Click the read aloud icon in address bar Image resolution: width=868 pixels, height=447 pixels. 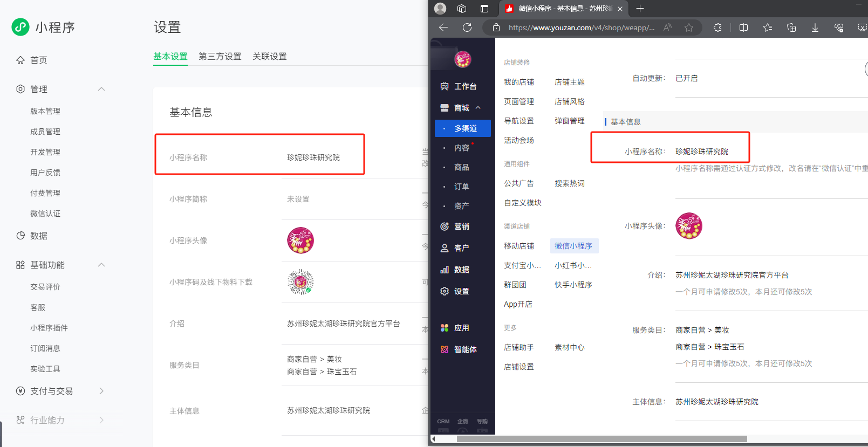668,27
